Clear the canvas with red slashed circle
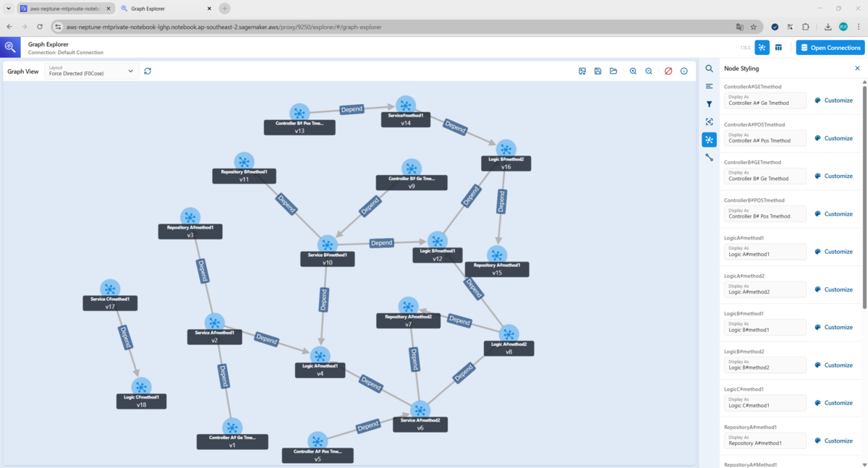 tap(668, 72)
